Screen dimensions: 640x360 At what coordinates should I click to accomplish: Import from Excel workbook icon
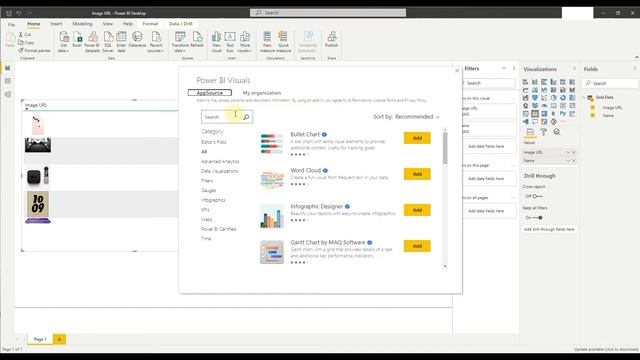pos(77,40)
